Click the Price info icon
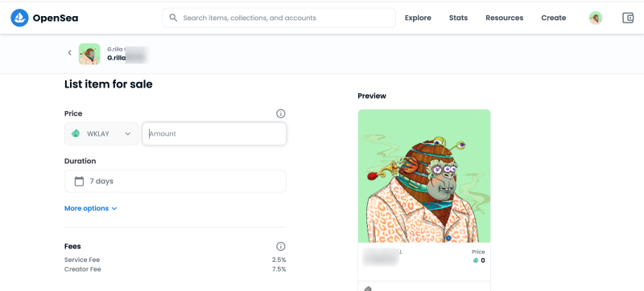This screenshot has width=644, height=291. [x=280, y=113]
